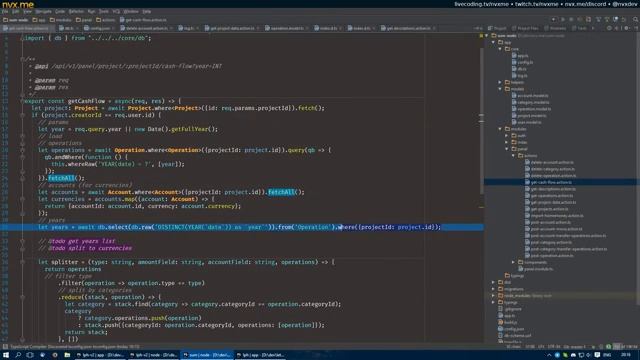Screen dimensions: 640x360
Task: Expand the 'helpers' folder in project tree
Action: coord(500,82)
